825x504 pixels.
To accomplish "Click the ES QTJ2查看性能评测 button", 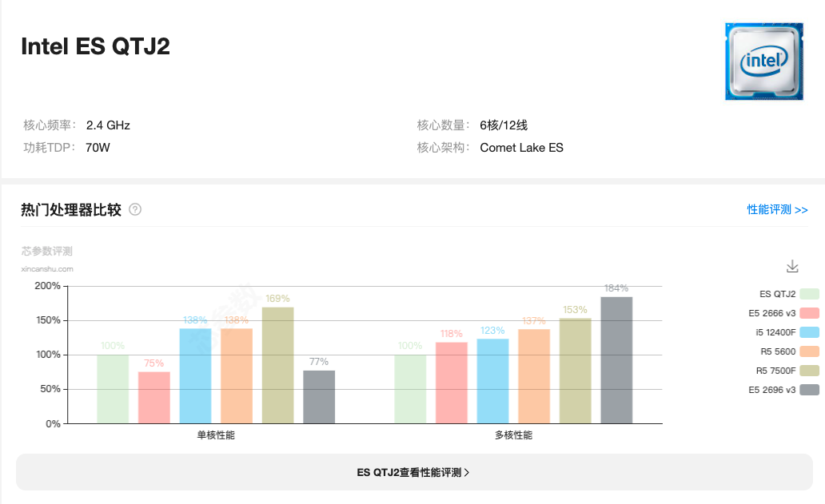I will point(414,472).
